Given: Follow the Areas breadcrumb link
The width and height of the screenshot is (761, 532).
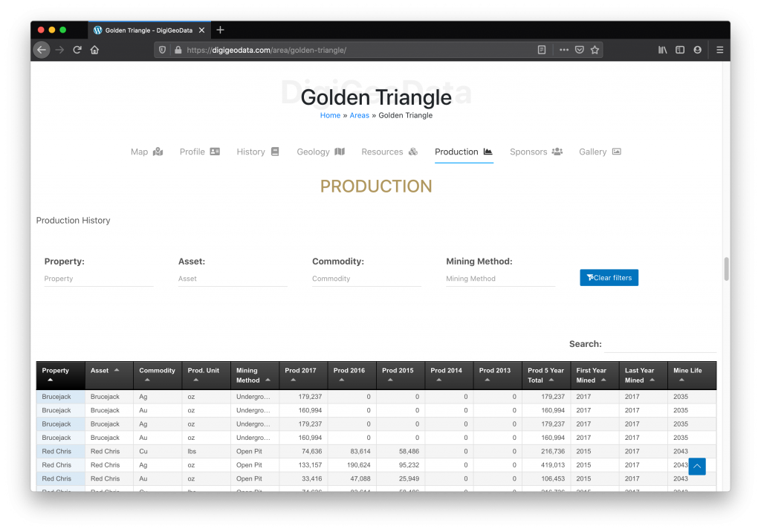Looking at the screenshot, I should (359, 115).
